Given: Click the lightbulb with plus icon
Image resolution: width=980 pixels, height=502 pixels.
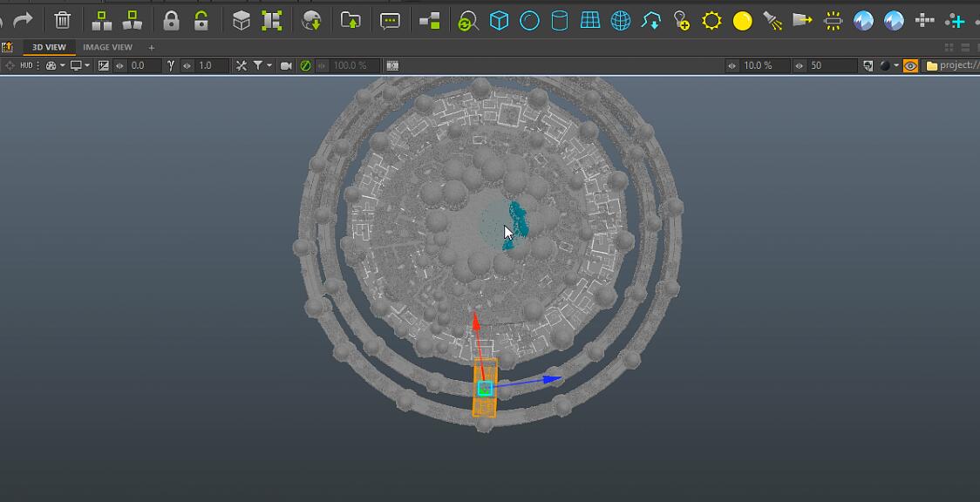Looking at the screenshot, I should 681,21.
